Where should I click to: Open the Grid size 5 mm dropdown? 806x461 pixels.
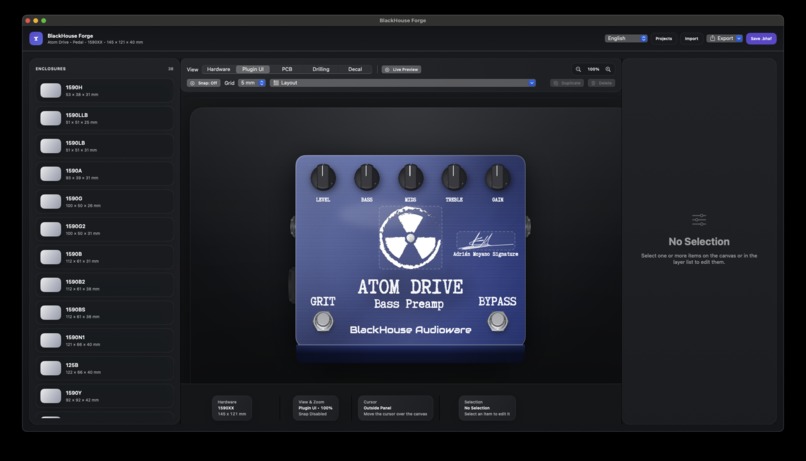coord(252,83)
